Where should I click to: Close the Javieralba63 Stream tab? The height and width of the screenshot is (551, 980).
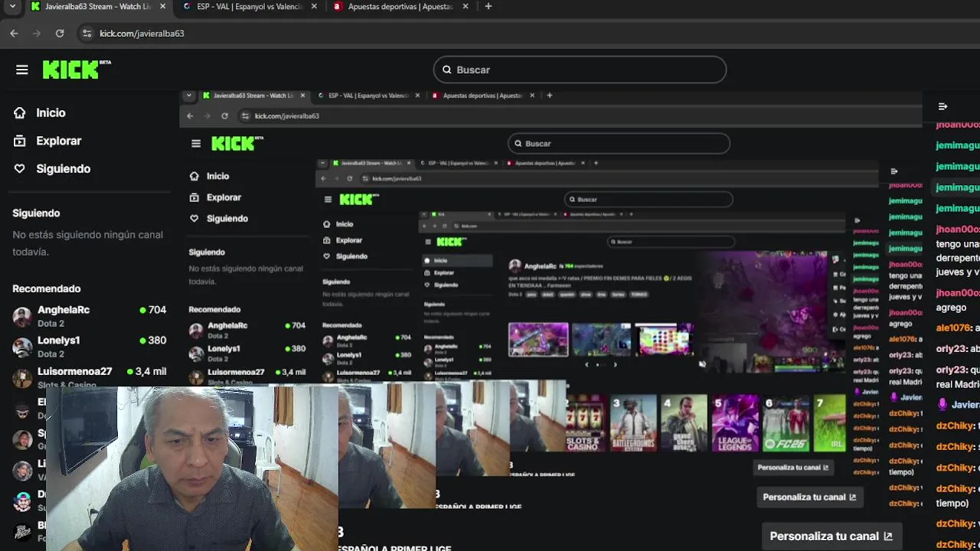162,6
